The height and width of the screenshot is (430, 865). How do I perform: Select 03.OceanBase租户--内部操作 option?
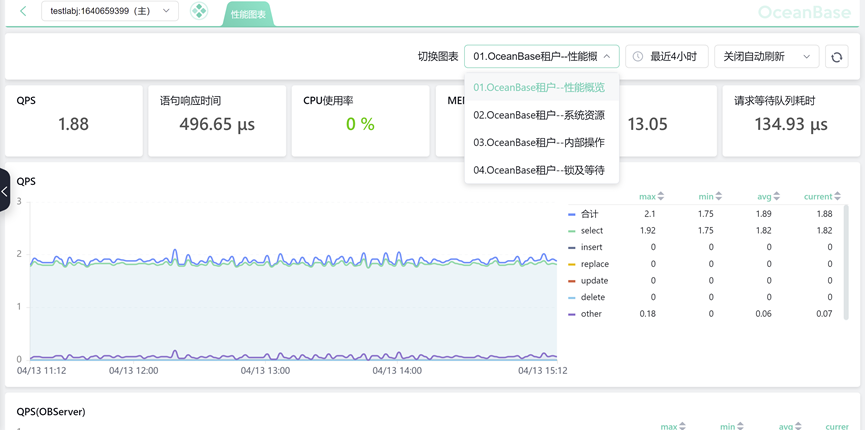click(x=542, y=142)
